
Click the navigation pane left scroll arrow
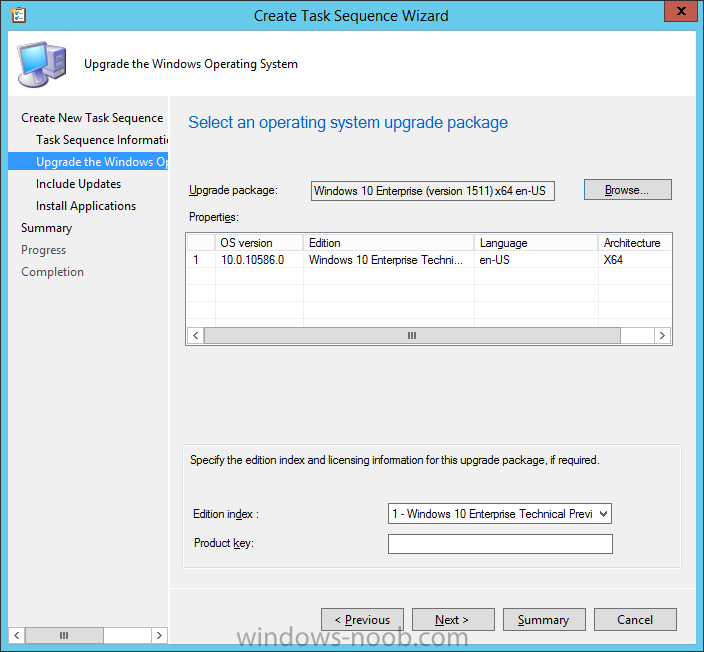click(x=17, y=635)
